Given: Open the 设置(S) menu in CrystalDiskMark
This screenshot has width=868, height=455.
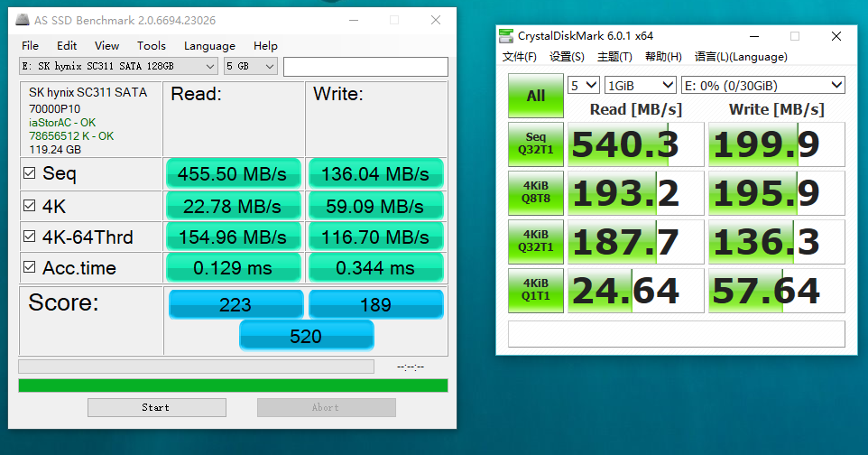Looking at the screenshot, I should (x=567, y=57).
